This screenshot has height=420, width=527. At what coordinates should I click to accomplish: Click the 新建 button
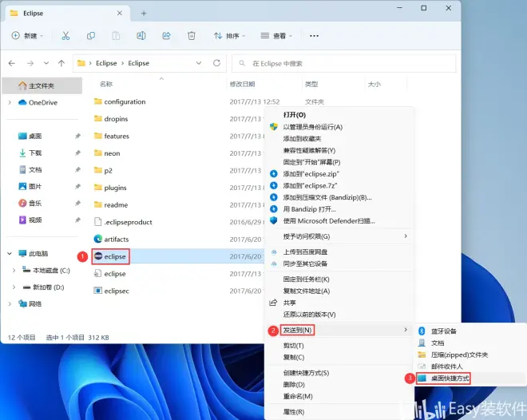[30, 36]
